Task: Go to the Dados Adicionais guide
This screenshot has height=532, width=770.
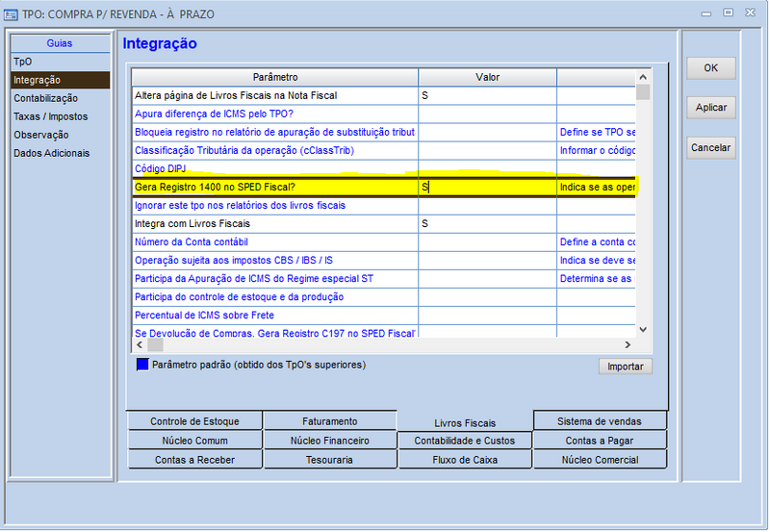Action: 51,153
